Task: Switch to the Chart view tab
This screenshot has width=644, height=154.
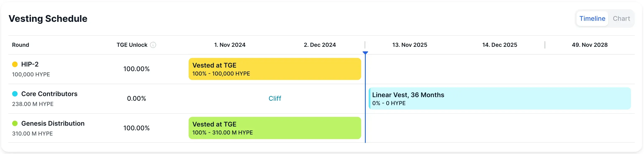Action: pyautogui.click(x=622, y=18)
